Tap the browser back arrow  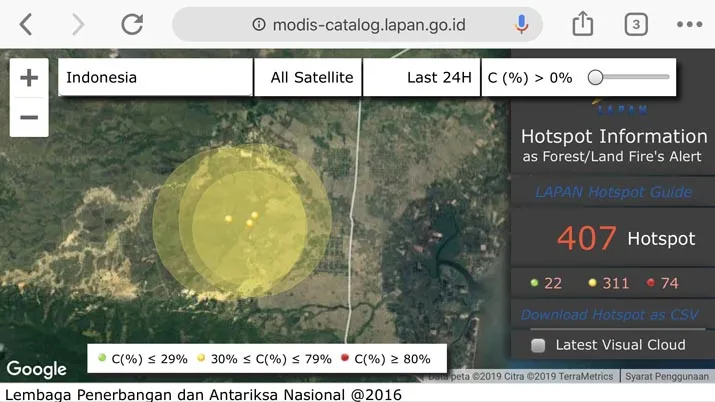tap(27, 24)
